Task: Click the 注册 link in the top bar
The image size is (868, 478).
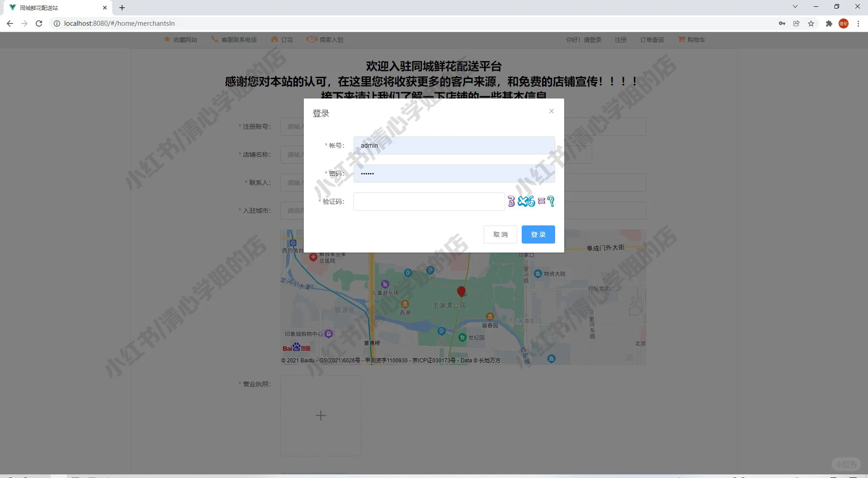Action: (620, 40)
